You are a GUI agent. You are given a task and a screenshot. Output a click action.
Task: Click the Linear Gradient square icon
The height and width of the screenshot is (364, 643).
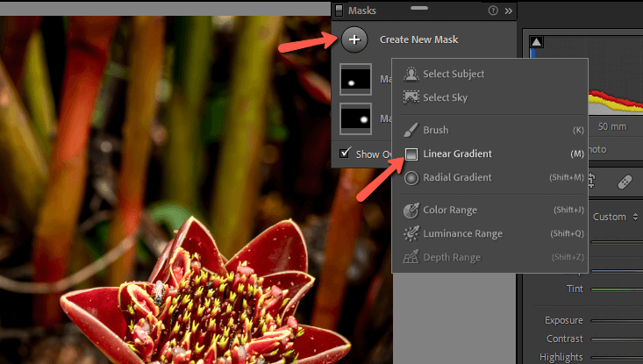411,154
